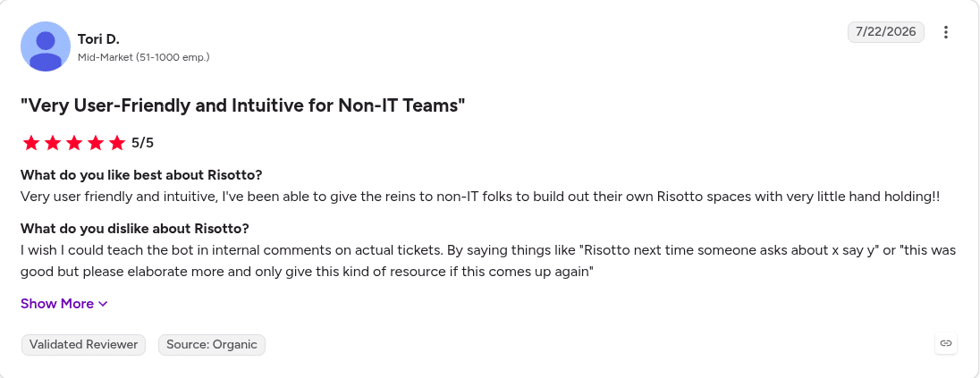Select the fifth red rating star

click(x=117, y=143)
